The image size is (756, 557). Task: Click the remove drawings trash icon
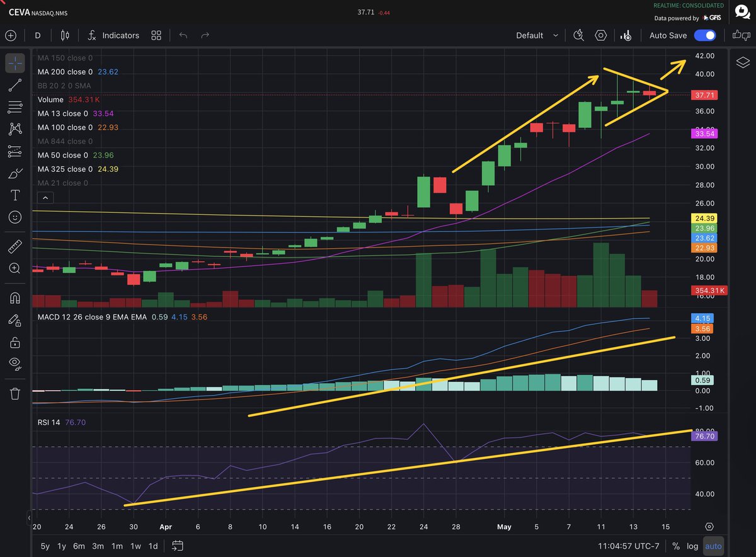point(15,394)
